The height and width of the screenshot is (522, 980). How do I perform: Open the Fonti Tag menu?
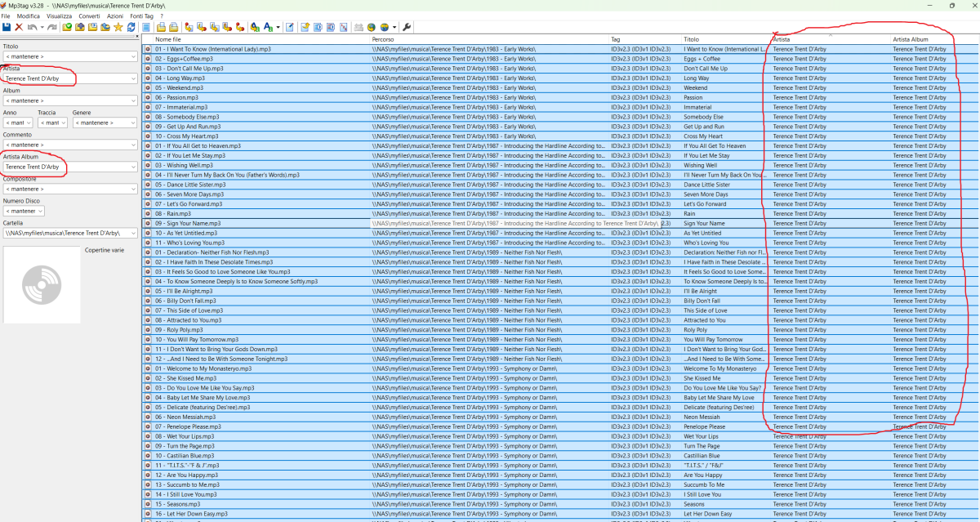pos(141,16)
